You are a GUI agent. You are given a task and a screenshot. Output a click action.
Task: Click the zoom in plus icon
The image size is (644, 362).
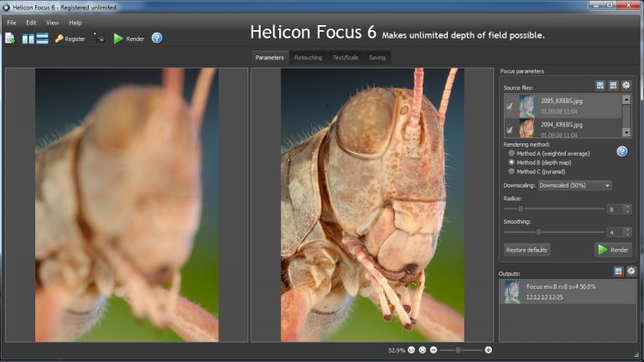(488, 349)
